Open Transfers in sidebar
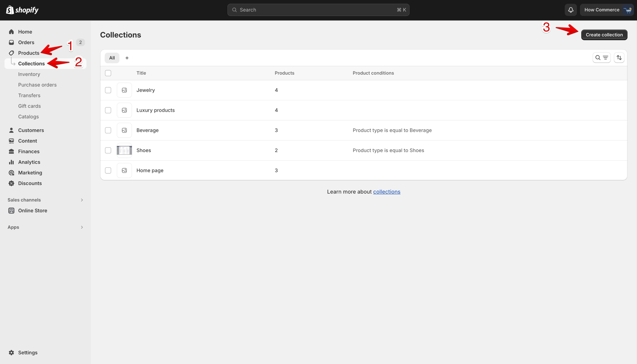Screen dimensions: 637x364 [29, 95]
